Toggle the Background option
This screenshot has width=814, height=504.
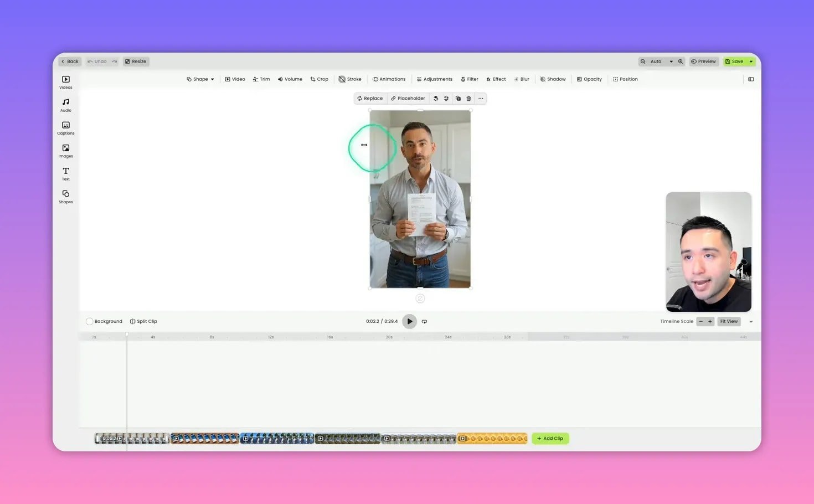[90, 321]
